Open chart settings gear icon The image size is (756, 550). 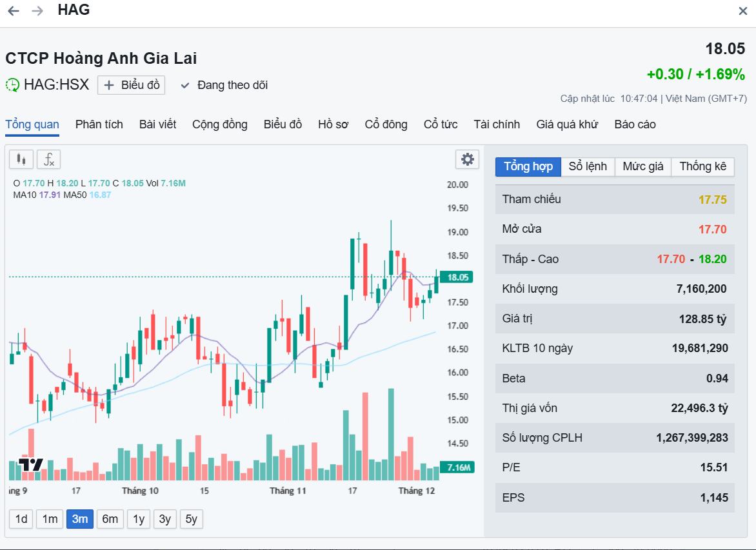[x=467, y=159]
